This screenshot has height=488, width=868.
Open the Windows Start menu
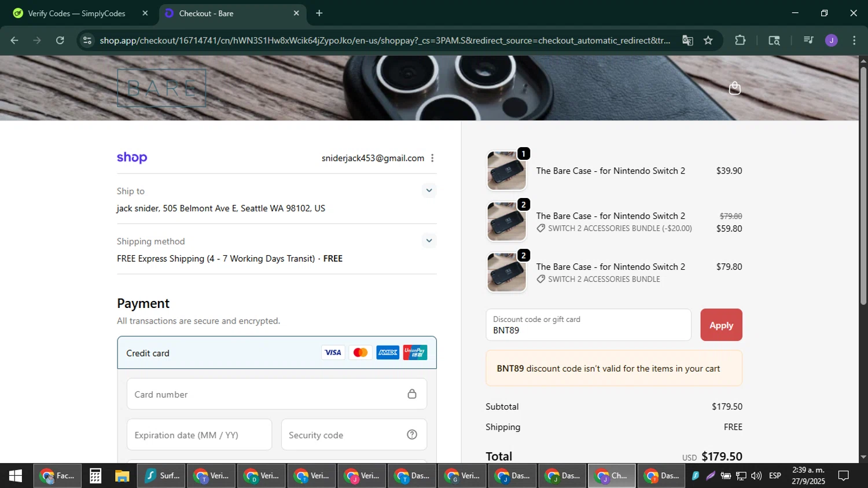coord(16,476)
